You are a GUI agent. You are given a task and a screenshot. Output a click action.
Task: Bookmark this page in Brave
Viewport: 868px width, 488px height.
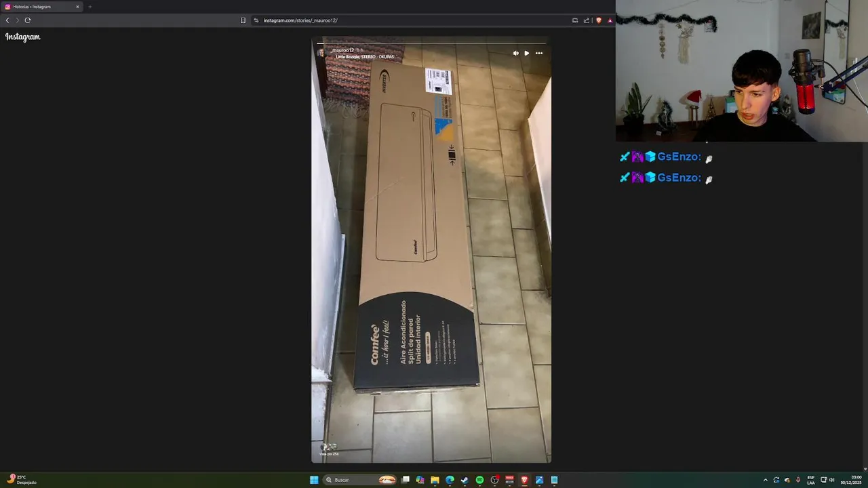pos(243,20)
